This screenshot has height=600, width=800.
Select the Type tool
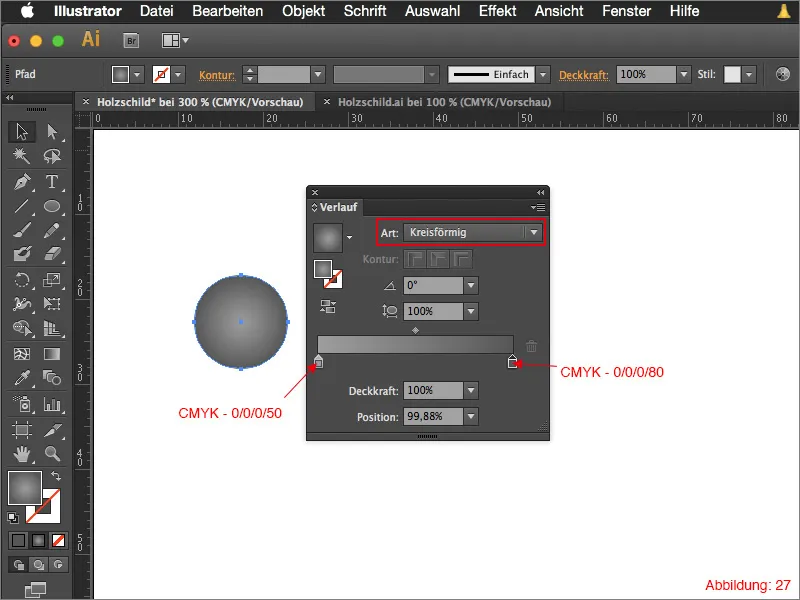point(52,182)
